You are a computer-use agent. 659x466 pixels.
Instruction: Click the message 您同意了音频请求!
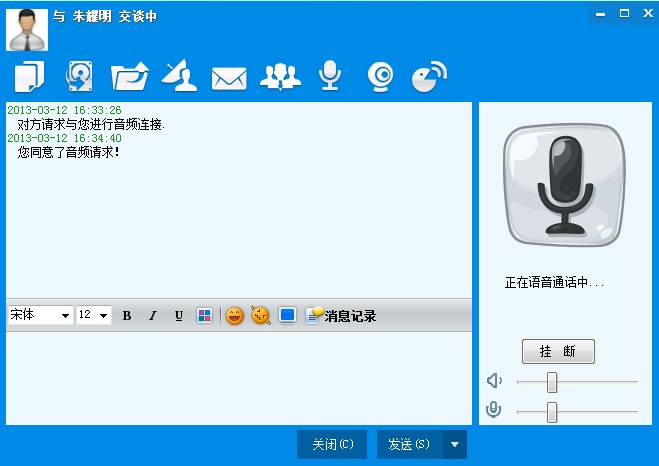click(x=69, y=152)
